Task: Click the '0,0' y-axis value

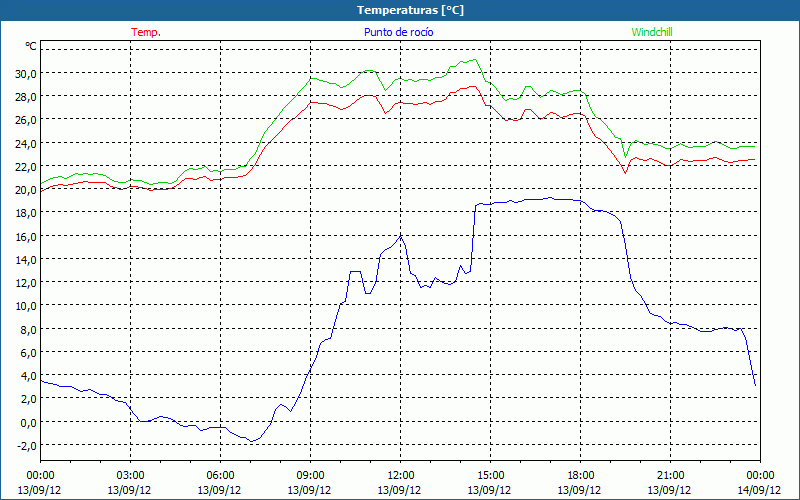Action: pos(28,422)
